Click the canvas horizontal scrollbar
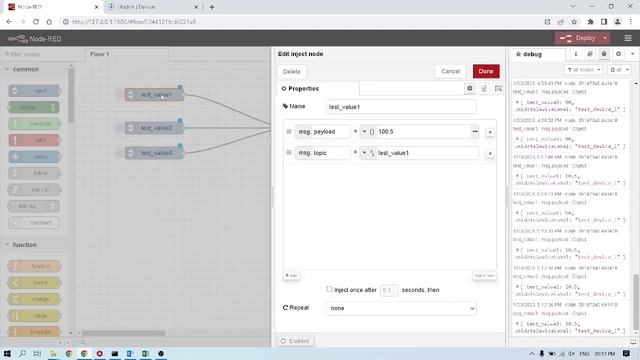 123,333
